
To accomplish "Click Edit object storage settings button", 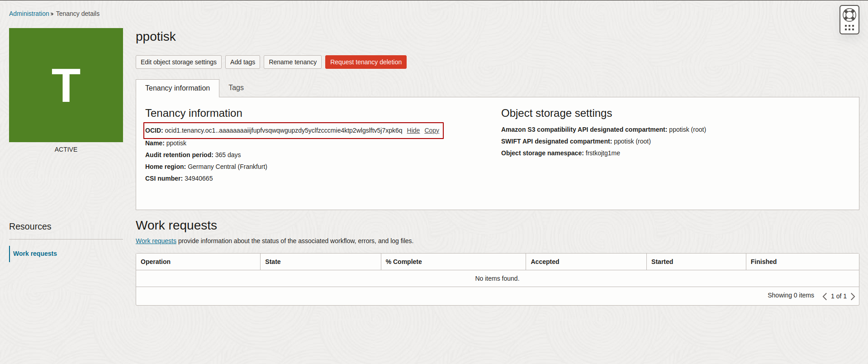I will (x=179, y=62).
